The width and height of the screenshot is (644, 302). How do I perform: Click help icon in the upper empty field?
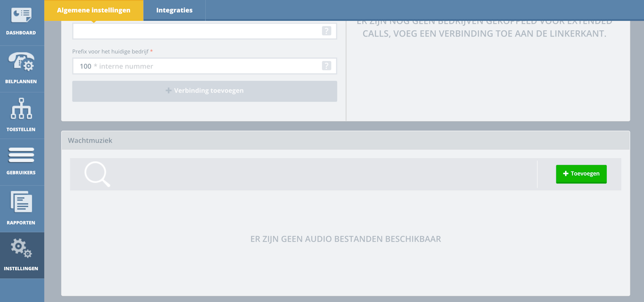coord(327,31)
